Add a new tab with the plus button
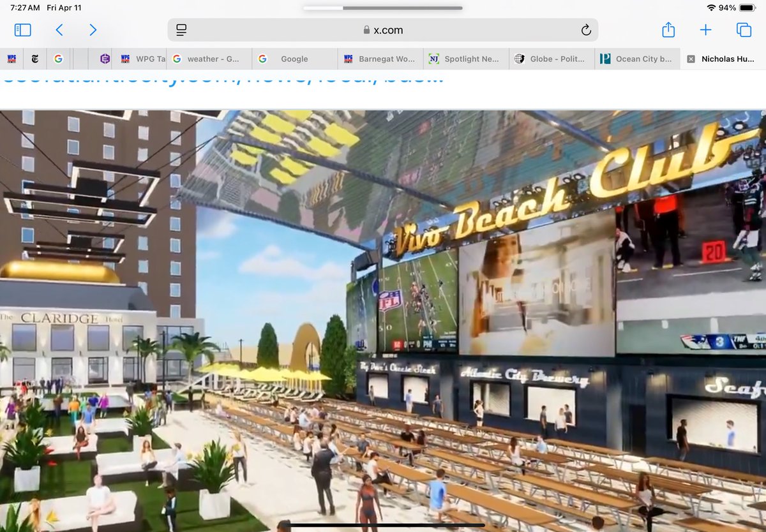Screen dimensions: 766x532 coord(705,30)
